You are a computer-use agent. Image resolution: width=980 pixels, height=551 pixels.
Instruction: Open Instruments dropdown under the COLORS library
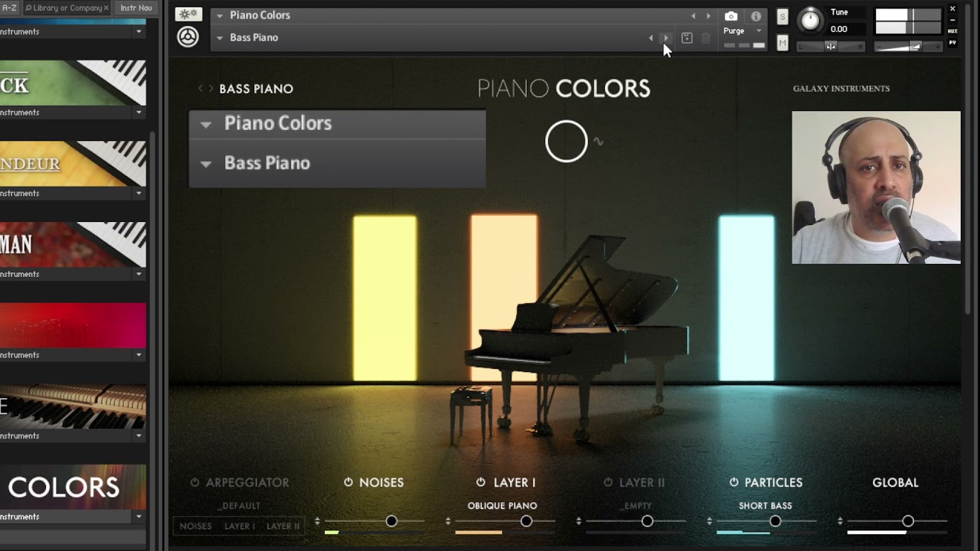click(139, 517)
